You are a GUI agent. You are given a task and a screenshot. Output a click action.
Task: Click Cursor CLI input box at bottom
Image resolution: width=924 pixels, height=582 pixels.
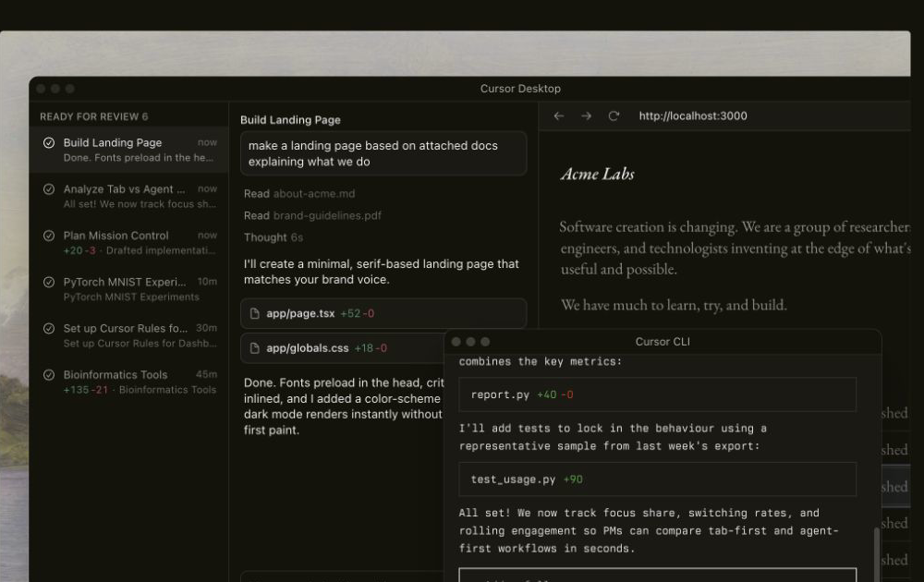[657, 575]
